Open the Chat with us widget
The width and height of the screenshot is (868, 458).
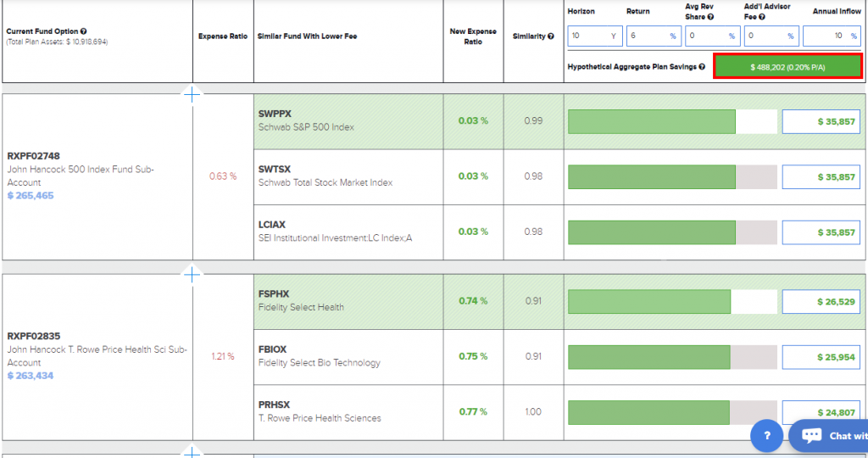[831, 435]
